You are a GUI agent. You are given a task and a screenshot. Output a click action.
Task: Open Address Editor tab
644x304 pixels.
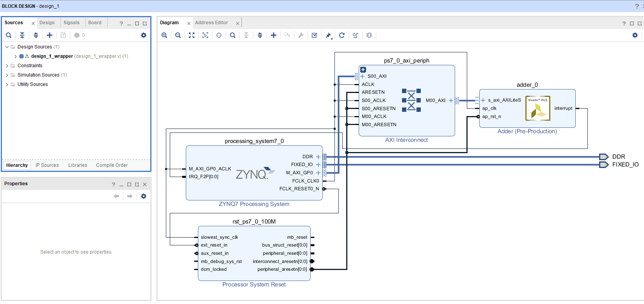(x=212, y=23)
